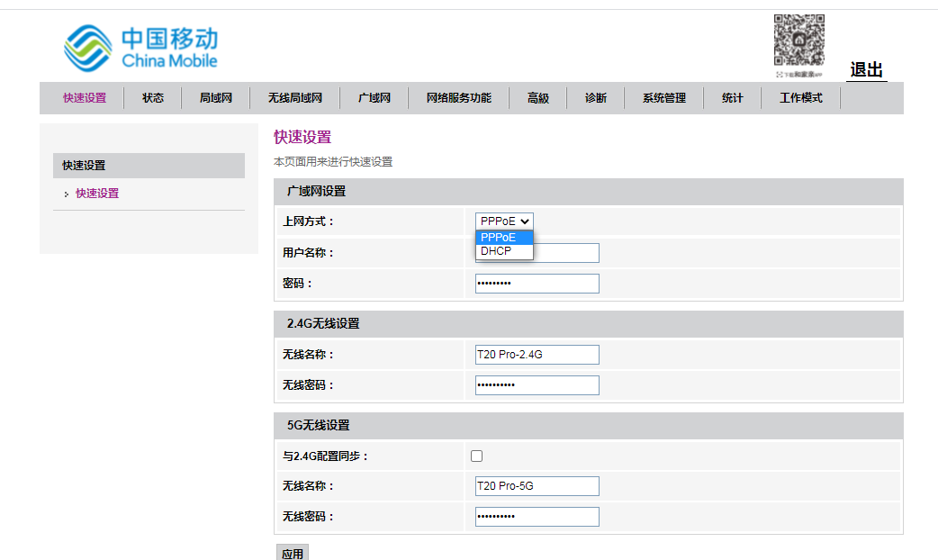Click the 5G无线设置 section header

tap(588, 425)
